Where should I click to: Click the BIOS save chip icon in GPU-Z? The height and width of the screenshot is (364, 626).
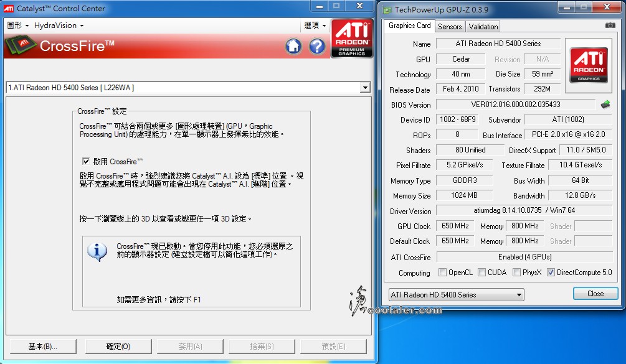coord(605,105)
